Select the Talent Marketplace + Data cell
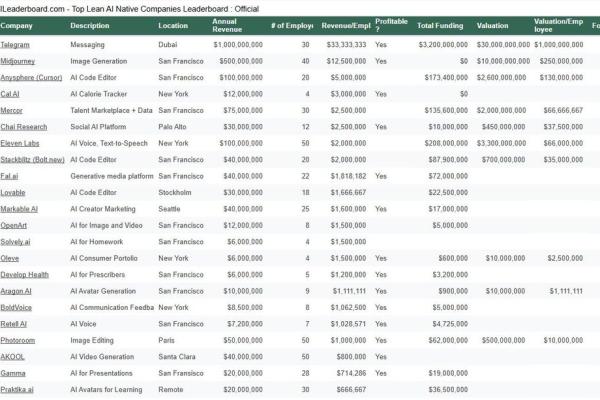The width and height of the screenshot is (600, 400). click(111, 111)
